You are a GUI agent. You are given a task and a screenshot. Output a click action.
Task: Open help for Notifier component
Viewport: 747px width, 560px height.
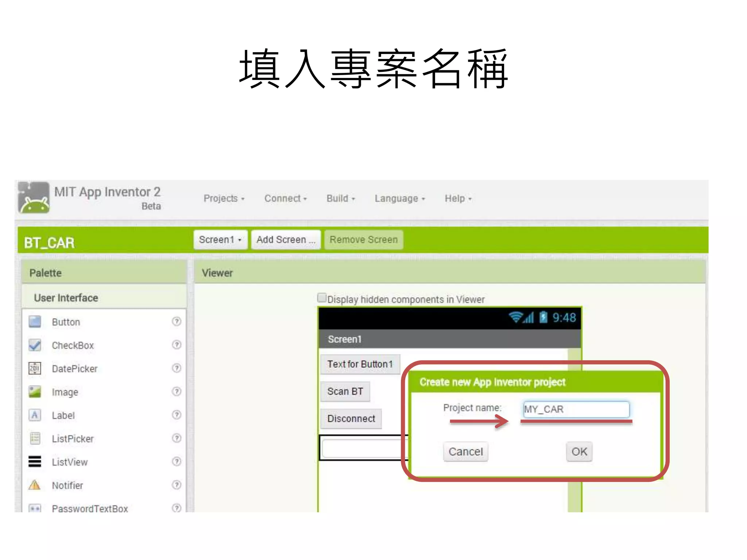[177, 485]
